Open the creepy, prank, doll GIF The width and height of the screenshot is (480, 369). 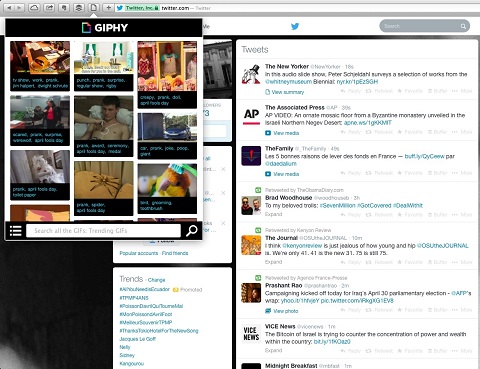tap(167, 74)
